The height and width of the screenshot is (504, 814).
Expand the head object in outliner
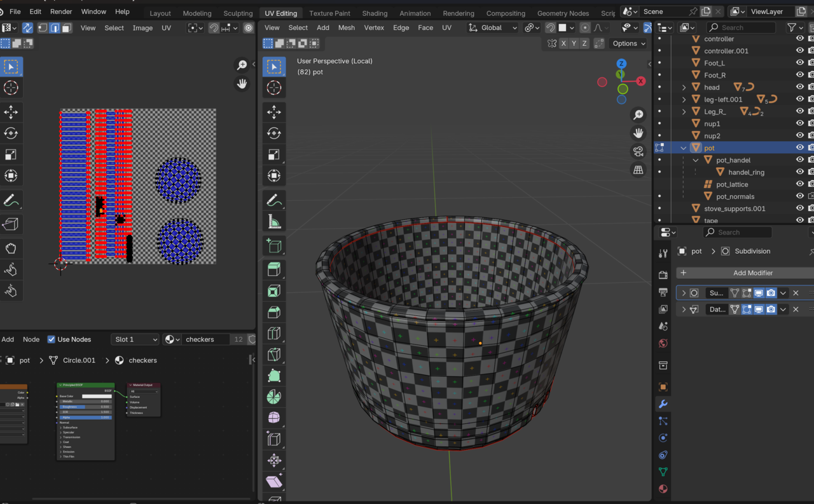(684, 88)
